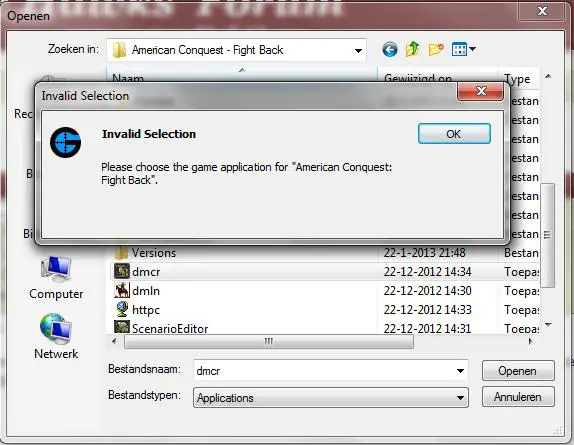
Task: Click date '22-12-2012 14:31'
Action: point(427,329)
